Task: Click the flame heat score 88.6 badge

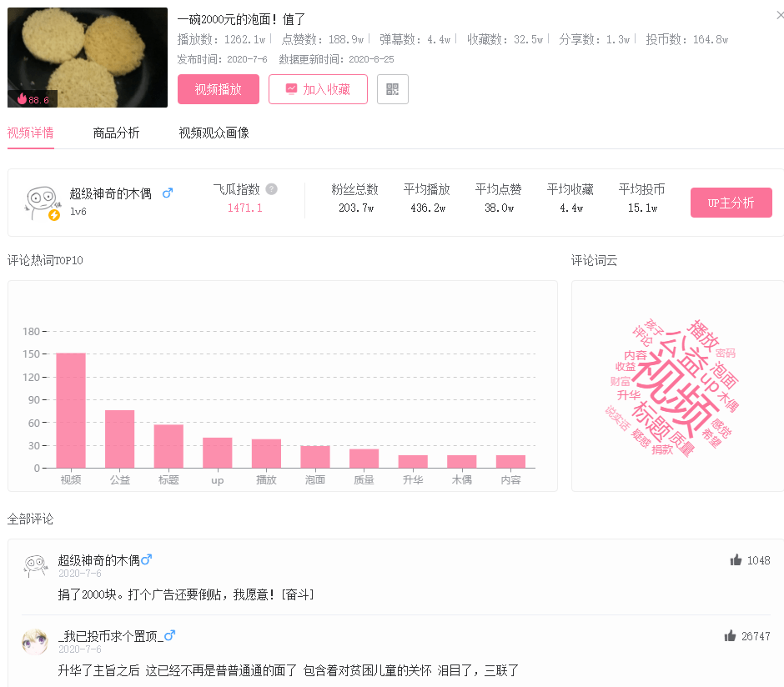Action: click(x=33, y=99)
